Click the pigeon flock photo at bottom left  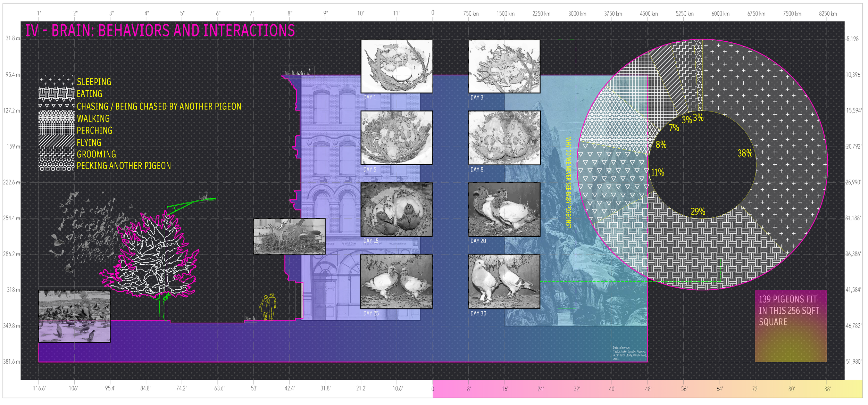coord(74,316)
